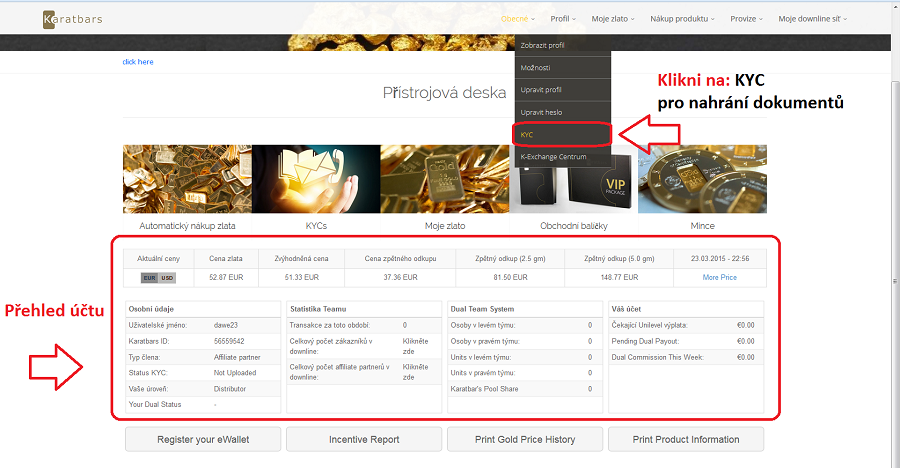Click the 52.87 EUR gold price
The image size is (900, 468).
tap(226, 277)
